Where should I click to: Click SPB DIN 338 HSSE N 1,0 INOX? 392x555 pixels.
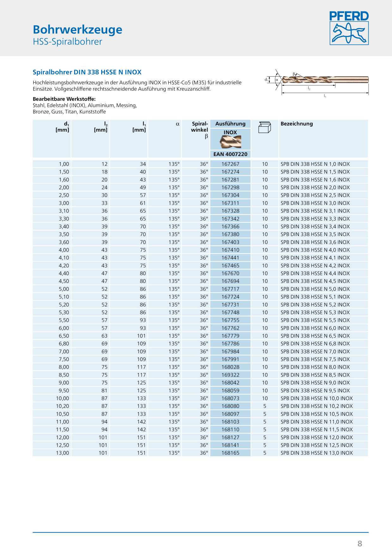pos(315,164)
